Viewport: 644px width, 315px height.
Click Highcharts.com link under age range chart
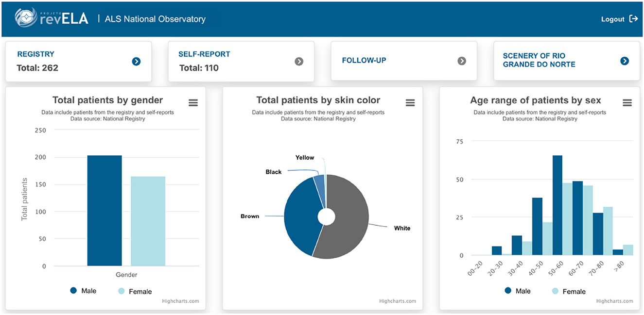tap(614, 301)
